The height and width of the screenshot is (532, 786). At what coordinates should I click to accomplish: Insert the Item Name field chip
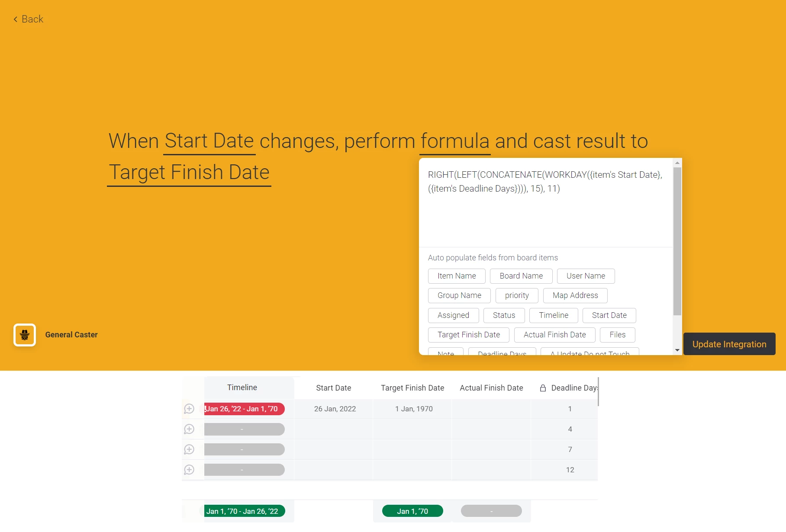tap(457, 276)
